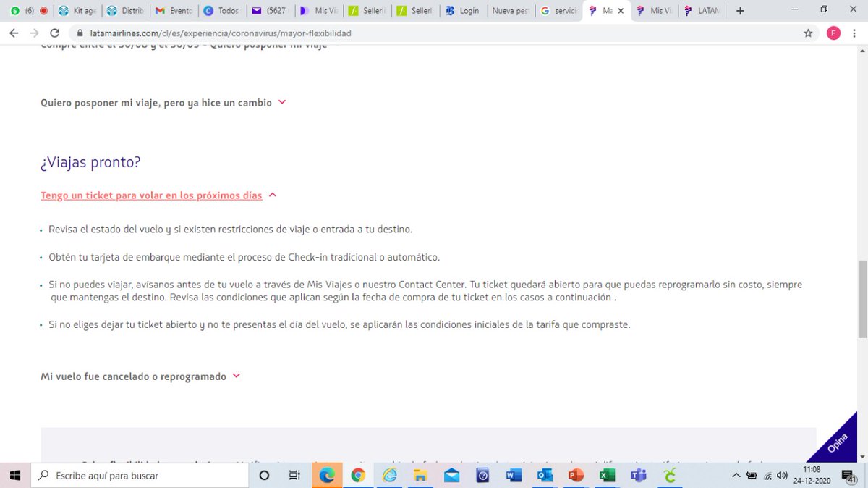Click the '¿Viajas pronto?' heading
868x488 pixels.
point(90,162)
